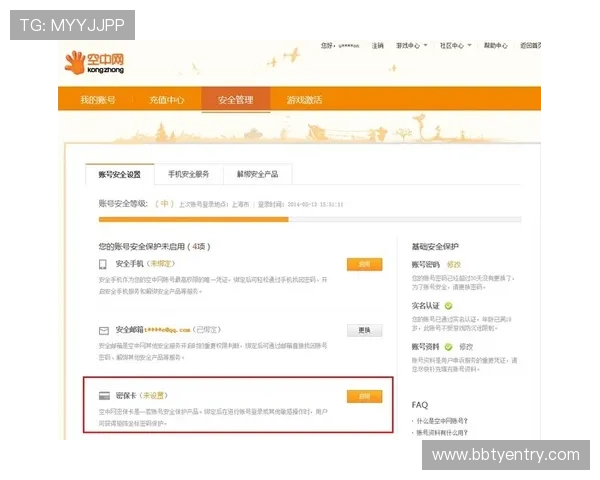
Task: Click the Kongzhong hand logo
Action: pyautogui.click(x=94, y=62)
